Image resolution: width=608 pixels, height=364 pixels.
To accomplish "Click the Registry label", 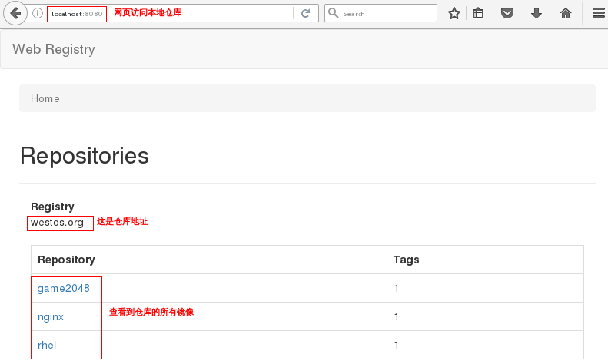I will [52, 207].
